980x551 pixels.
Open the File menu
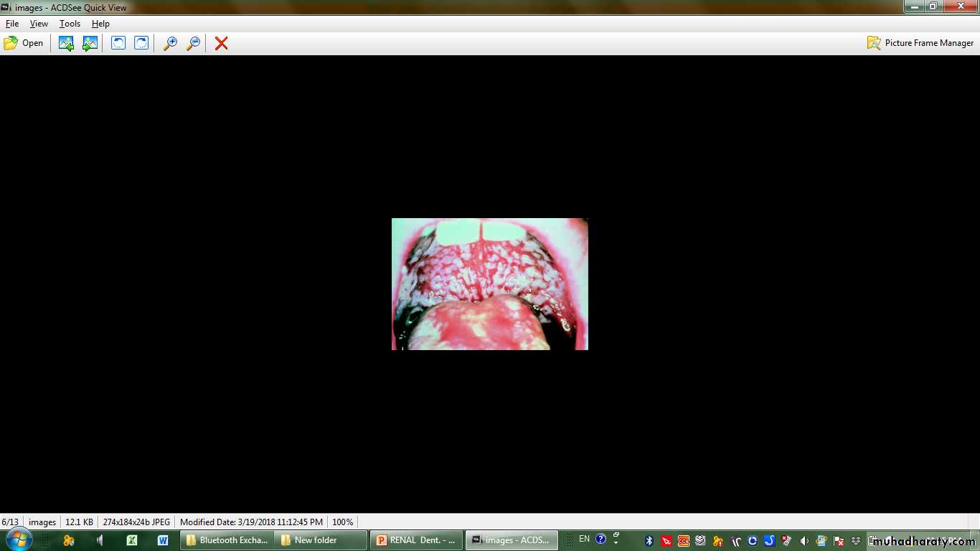(12, 24)
